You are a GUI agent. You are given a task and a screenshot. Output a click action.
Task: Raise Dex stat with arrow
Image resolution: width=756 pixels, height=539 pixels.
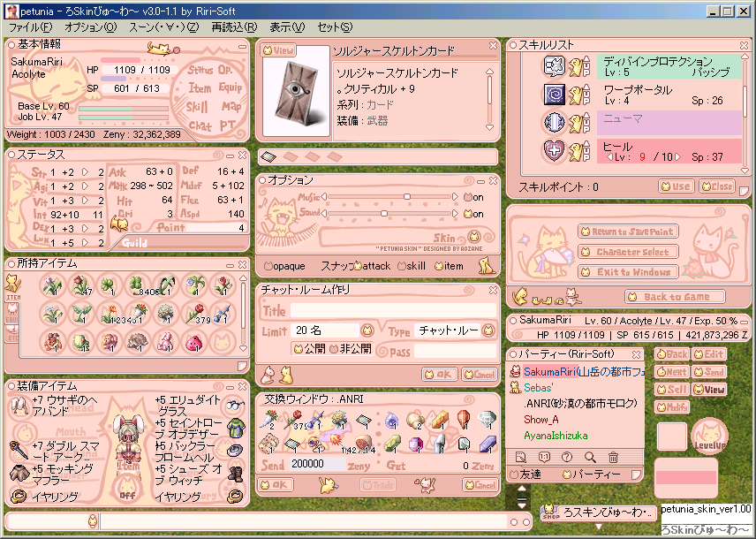(86, 228)
